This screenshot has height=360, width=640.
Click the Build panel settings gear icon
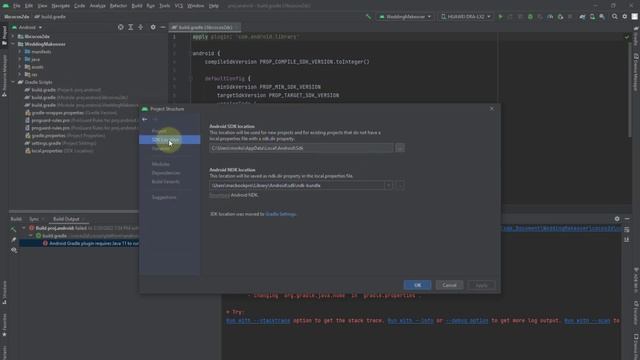coord(617,219)
